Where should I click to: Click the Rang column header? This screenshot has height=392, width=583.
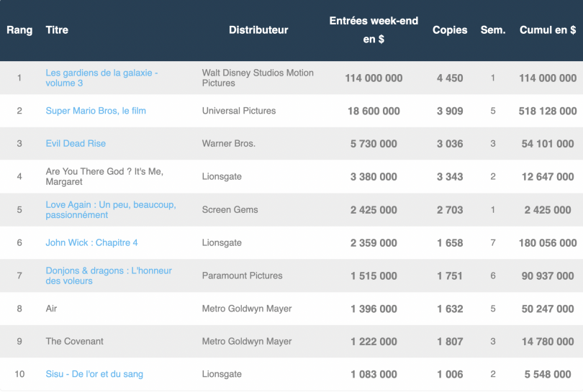click(19, 30)
